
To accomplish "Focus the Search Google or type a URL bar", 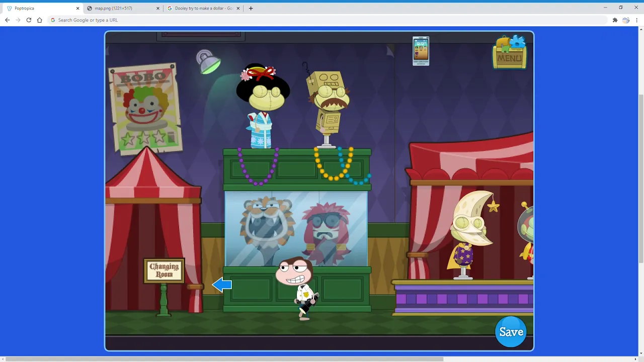I will (327, 20).
